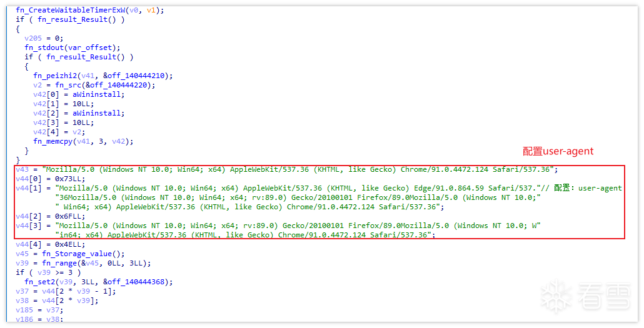Jump to the fn_peizhi2 function
This screenshot has width=644, height=328.
[54, 76]
